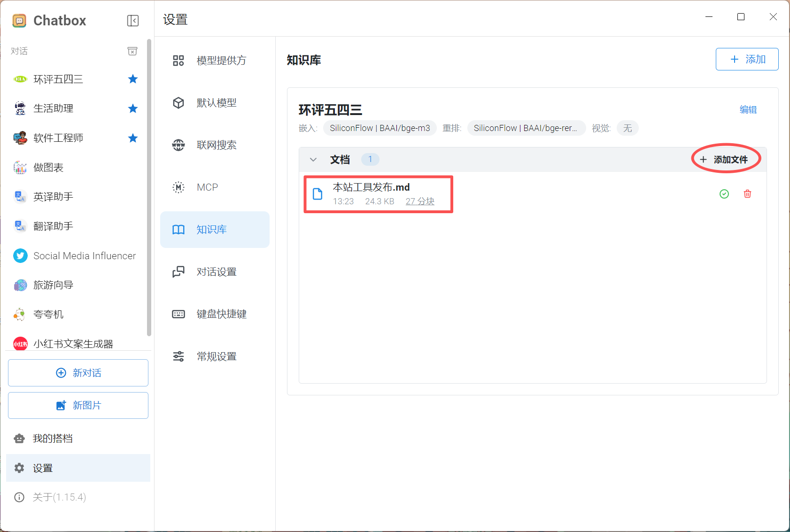Unstar the 环评五四三 conversation

[x=133, y=79]
